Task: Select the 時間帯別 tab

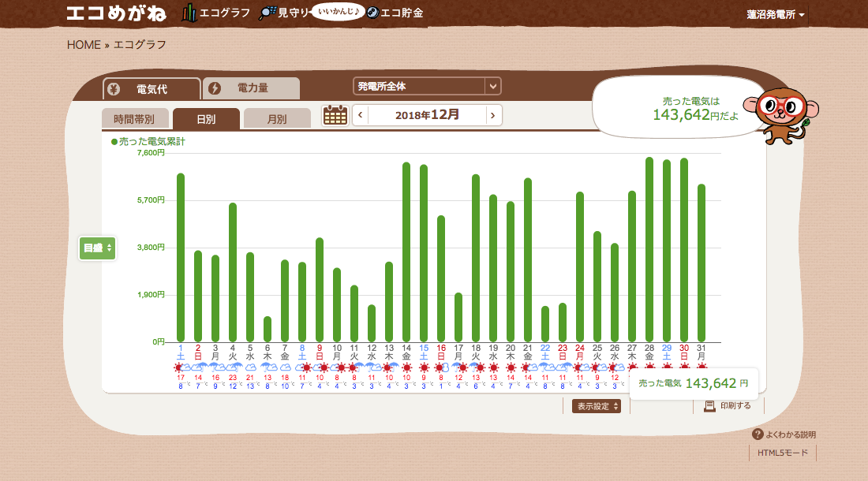Action: click(134, 119)
